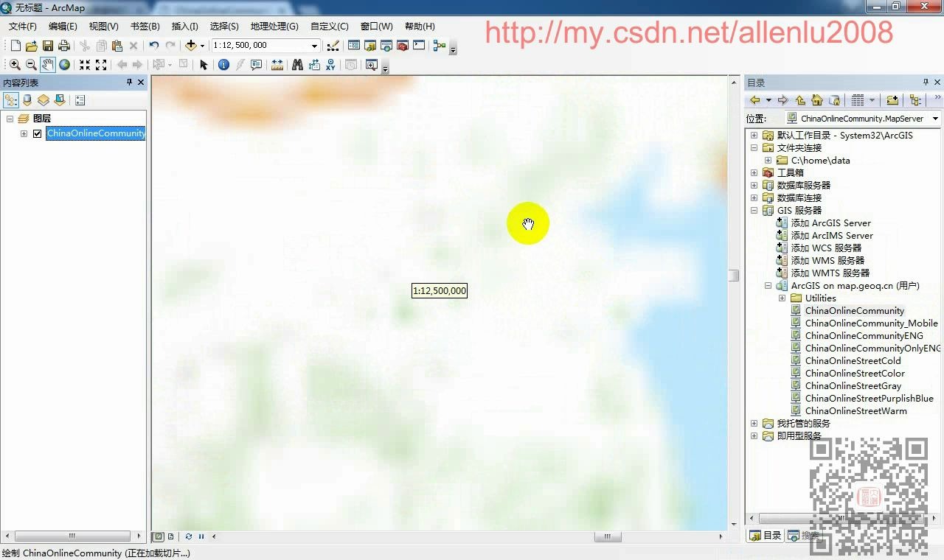The width and height of the screenshot is (944, 560).
Task: Select ChinaOnlineStreetWarm service in catalog
Action: pos(855,410)
